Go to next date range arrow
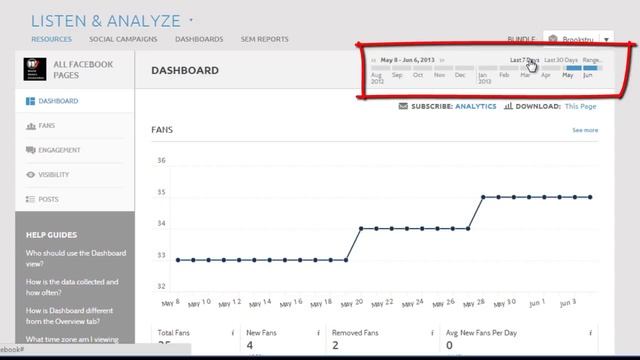Viewport: 640px width, 360px height. coord(442,60)
